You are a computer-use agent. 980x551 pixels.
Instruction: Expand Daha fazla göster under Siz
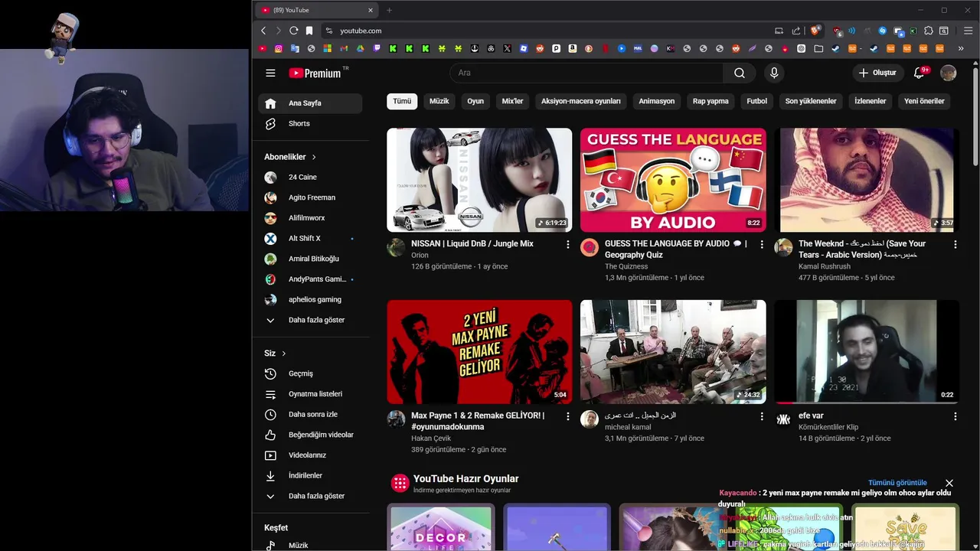[310, 496]
